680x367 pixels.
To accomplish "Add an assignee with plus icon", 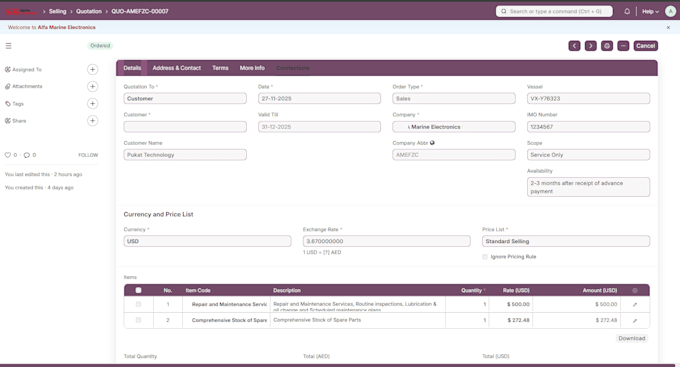I will tap(92, 69).
